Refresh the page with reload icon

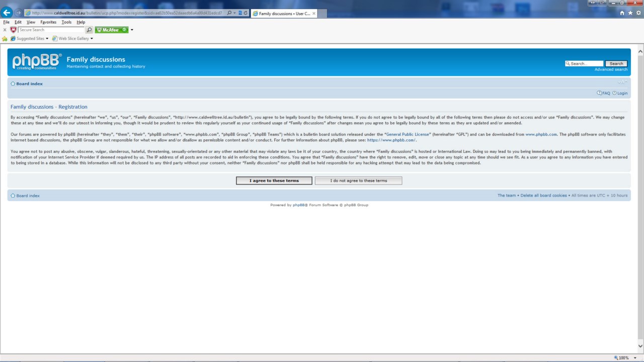point(246,13)
